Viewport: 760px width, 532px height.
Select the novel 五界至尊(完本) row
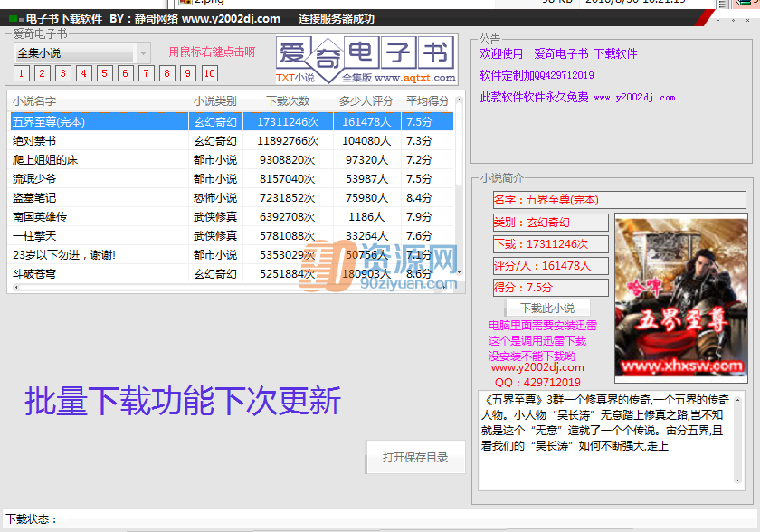[x=232, y=121]
